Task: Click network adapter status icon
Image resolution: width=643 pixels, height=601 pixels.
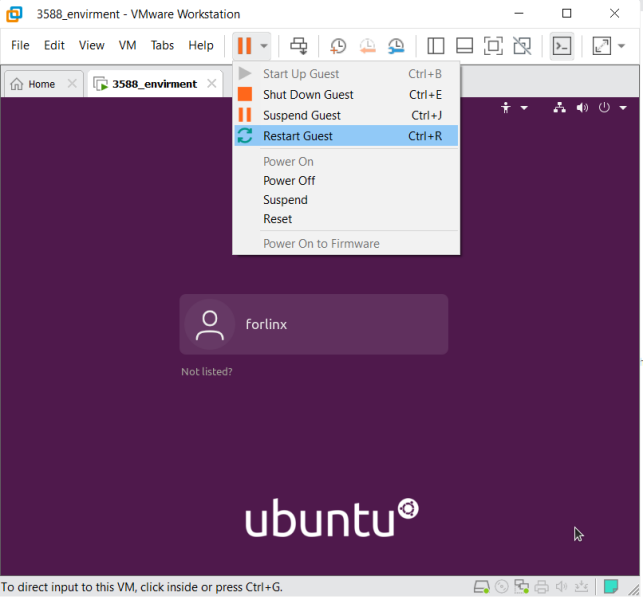Action: 522,587
